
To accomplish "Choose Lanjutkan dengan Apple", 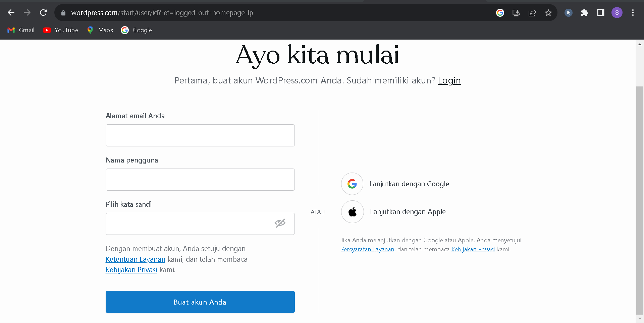I will [x=408, y=212].
